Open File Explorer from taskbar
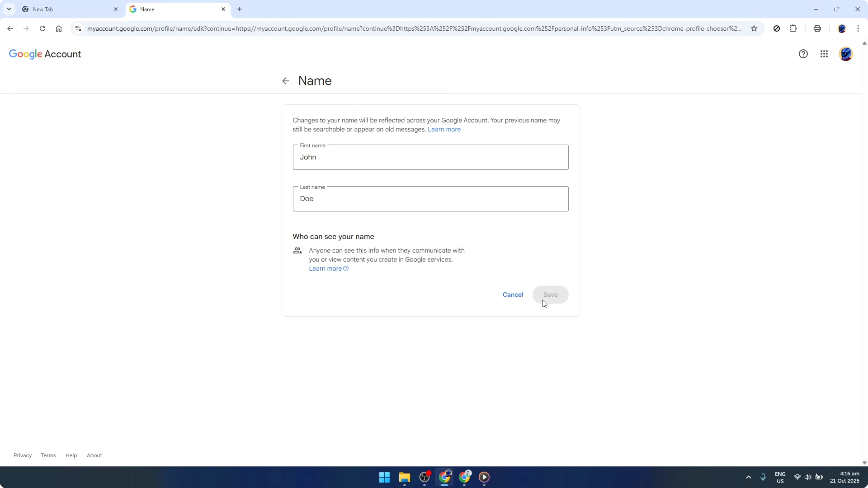Screen dimensions: 868x488 point(404,477)
